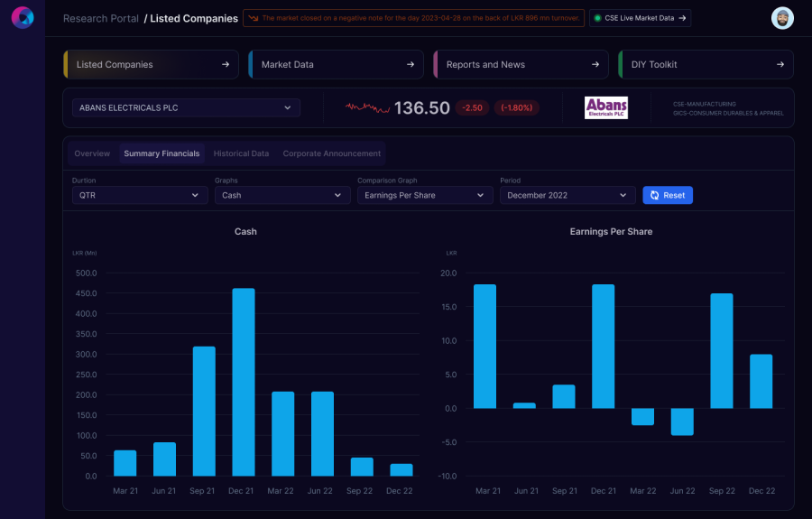The image size is (812, 519).
Task: Click the Dec 22 bar in Cash chart
Action: tap(401, 469)
